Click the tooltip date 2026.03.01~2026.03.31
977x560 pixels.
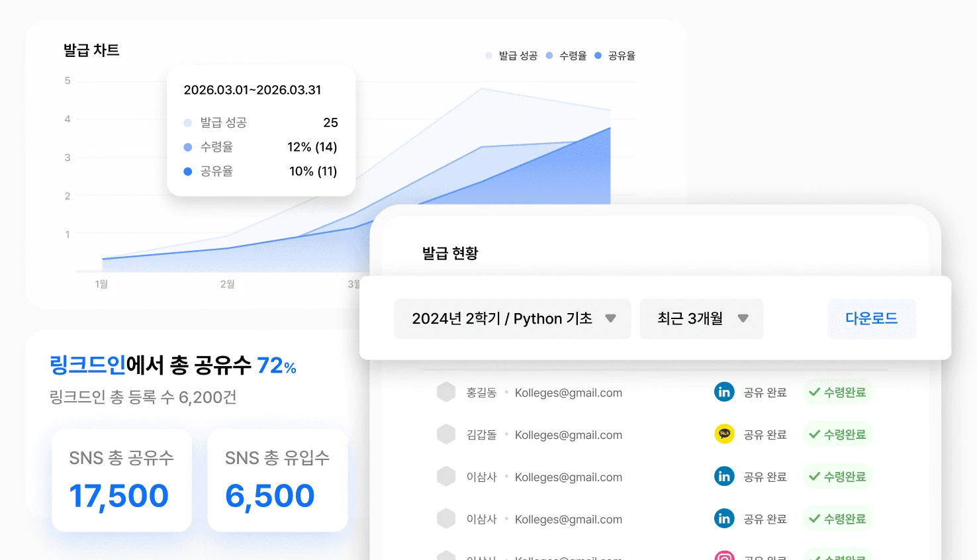coord(252,90)
